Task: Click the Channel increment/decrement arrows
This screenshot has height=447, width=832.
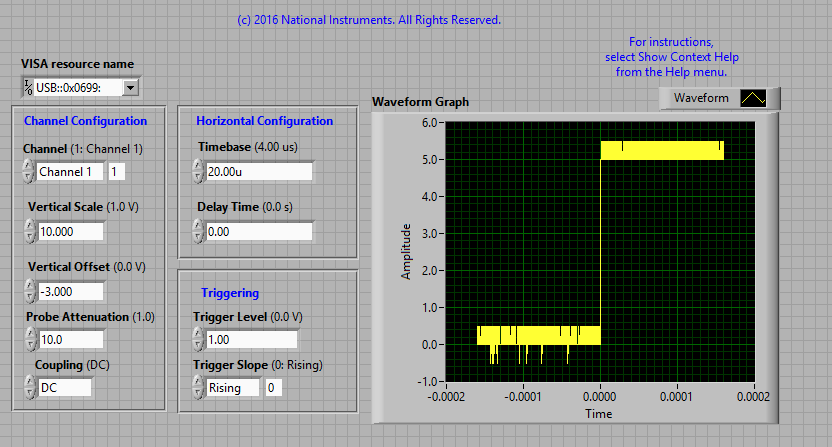Action: coord(28,172)
